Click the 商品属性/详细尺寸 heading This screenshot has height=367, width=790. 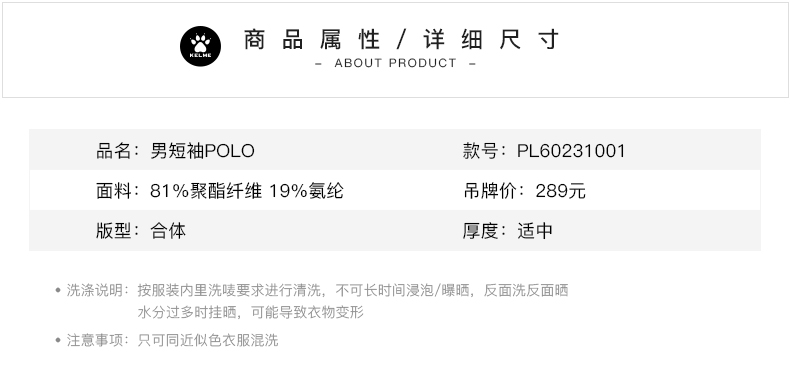click(x=402, y=39)
